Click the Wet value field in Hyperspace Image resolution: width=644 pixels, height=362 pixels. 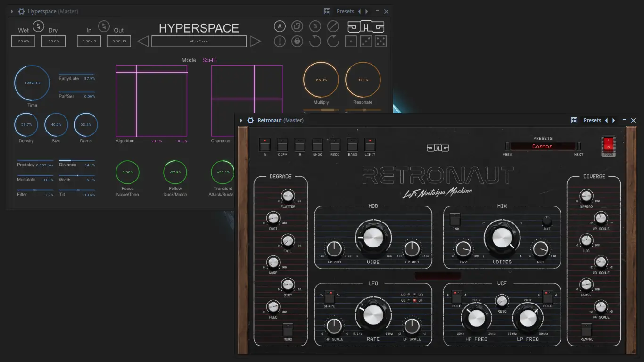24,41
